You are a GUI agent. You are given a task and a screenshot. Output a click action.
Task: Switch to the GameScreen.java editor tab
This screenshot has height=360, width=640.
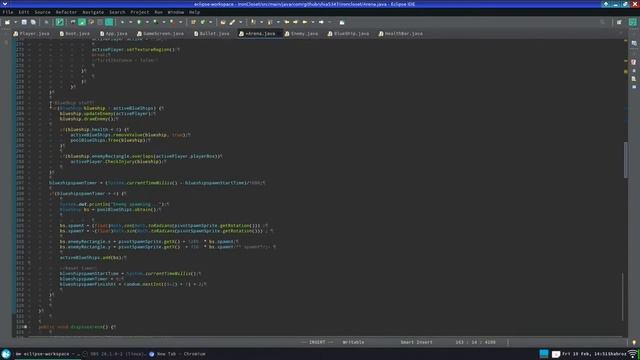pyautogui.click(x=160, y=33)
